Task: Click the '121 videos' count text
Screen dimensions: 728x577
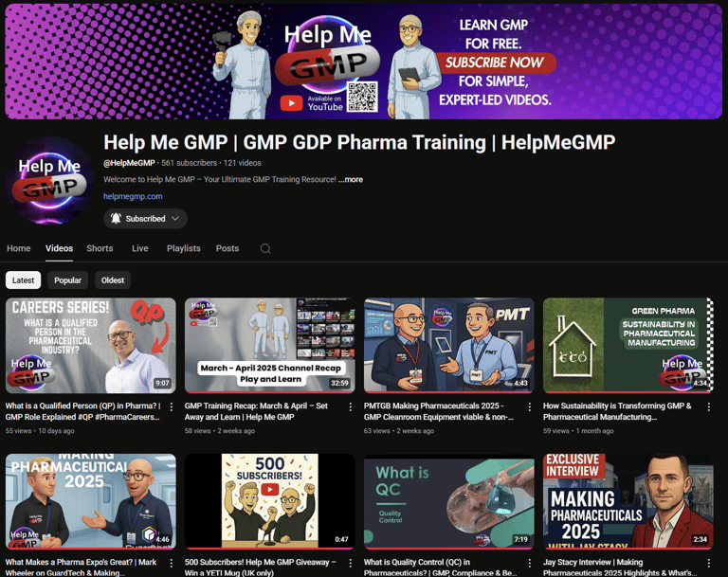Action: click(x=243, y=163)
